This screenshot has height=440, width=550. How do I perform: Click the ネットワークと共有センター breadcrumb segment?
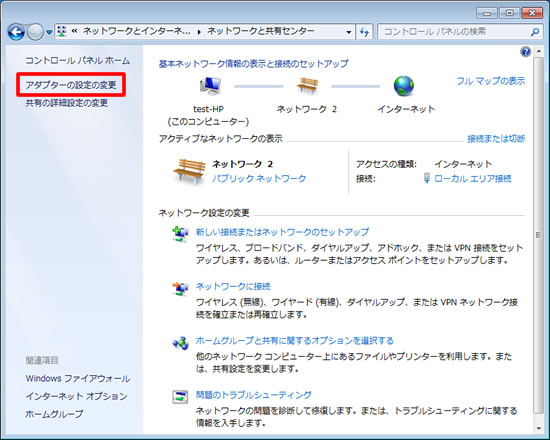pos(261,31)
